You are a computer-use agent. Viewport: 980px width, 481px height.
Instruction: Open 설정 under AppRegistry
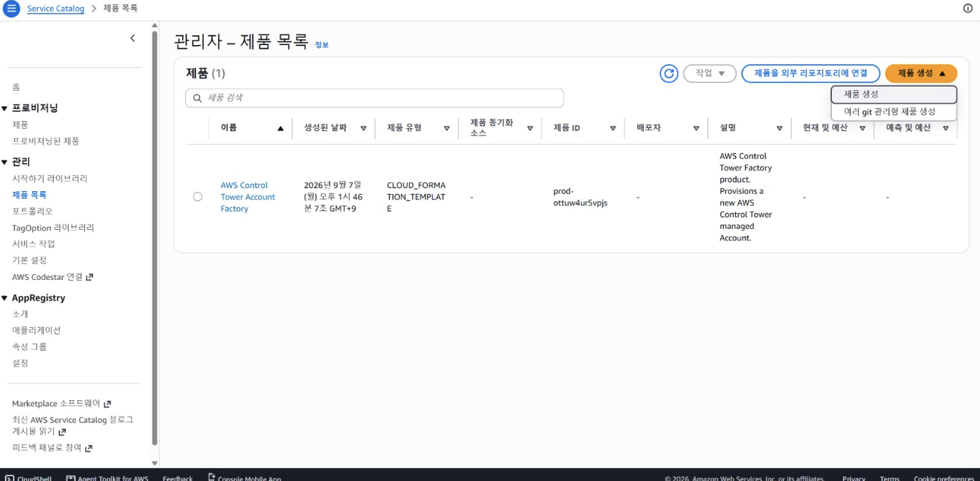point(20,364)
